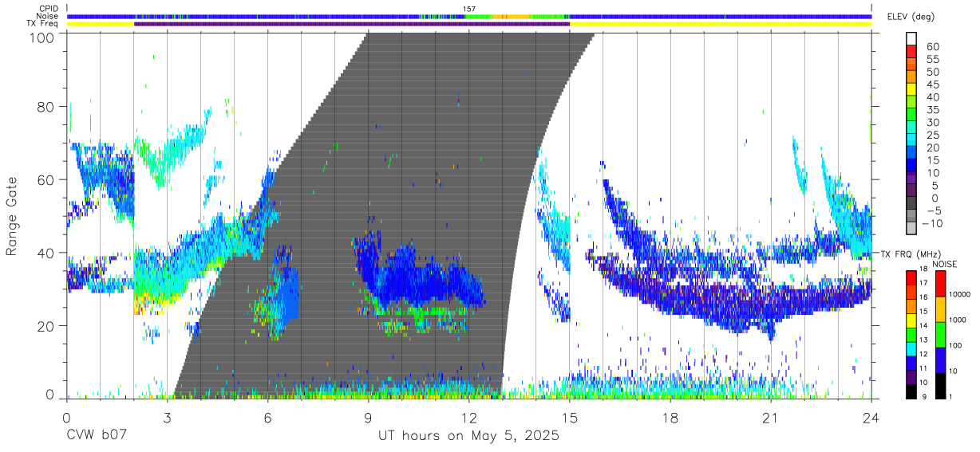
Task: Click the -5 tick on ELEV color bar
Action: tap(933, 210)
